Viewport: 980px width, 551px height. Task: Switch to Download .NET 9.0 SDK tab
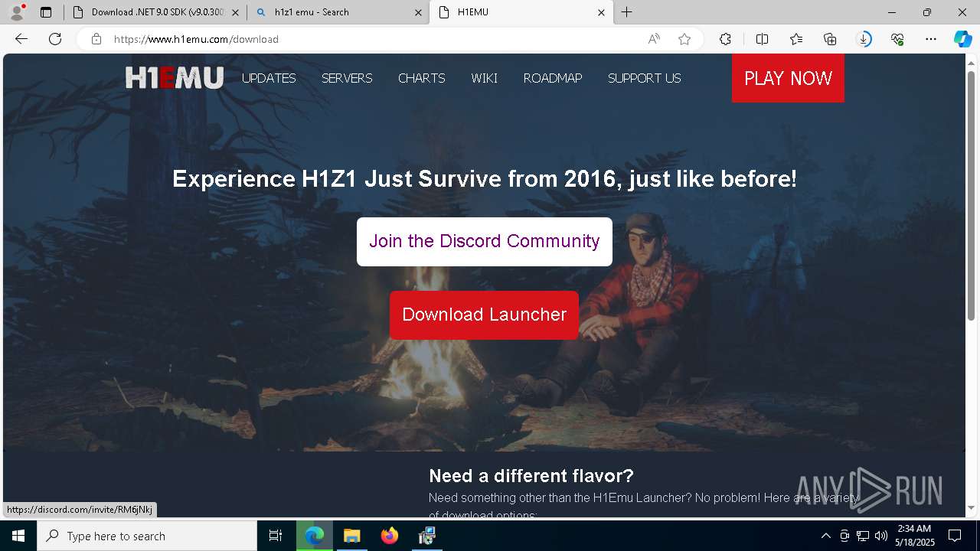pyautogui.click(x=155, y=12)
